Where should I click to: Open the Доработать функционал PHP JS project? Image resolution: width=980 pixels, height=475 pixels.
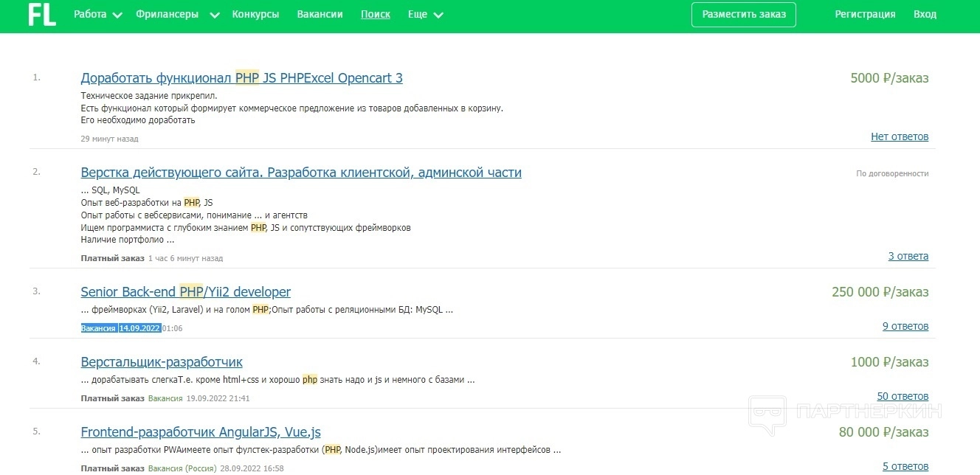pos(241,78)
